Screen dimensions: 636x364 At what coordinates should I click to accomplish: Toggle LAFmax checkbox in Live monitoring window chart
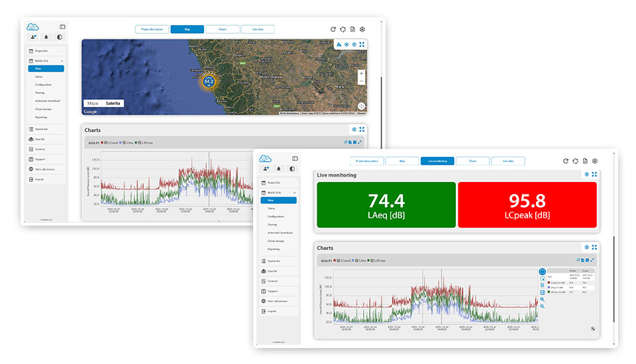[x=373, y=261]
